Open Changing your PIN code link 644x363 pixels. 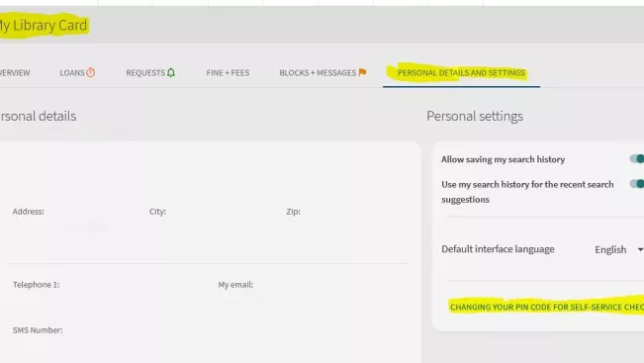click(x=547, y=308)
